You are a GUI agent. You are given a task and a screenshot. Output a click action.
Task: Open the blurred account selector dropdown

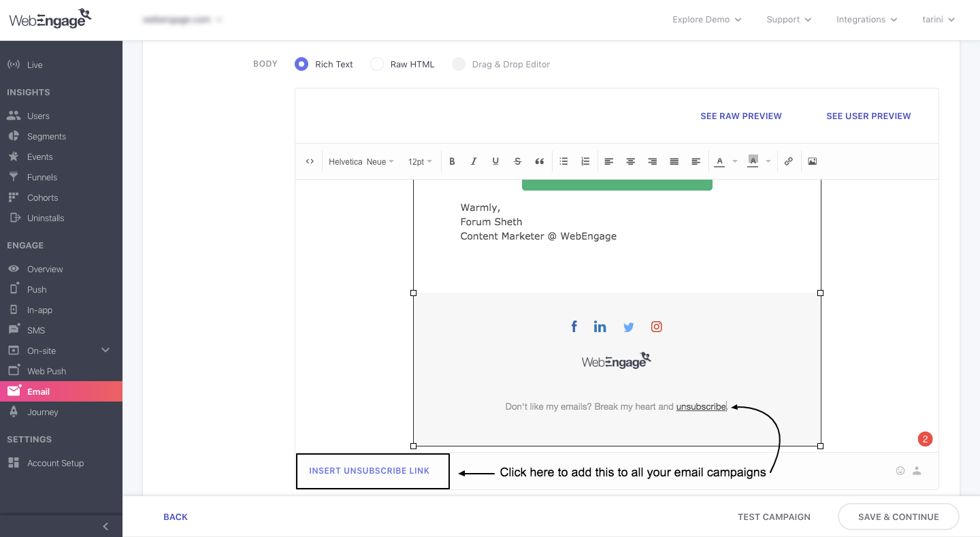[182, 20]
